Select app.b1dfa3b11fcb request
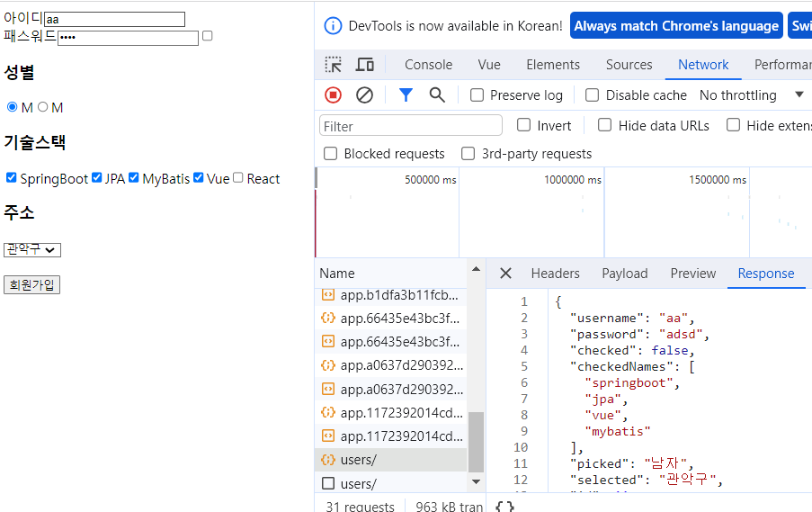Screen dimensions: 812x512 tap(390, 295)
